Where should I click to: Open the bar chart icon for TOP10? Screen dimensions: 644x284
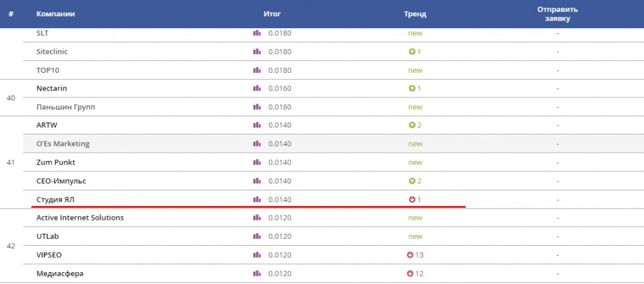coord(257,70)
